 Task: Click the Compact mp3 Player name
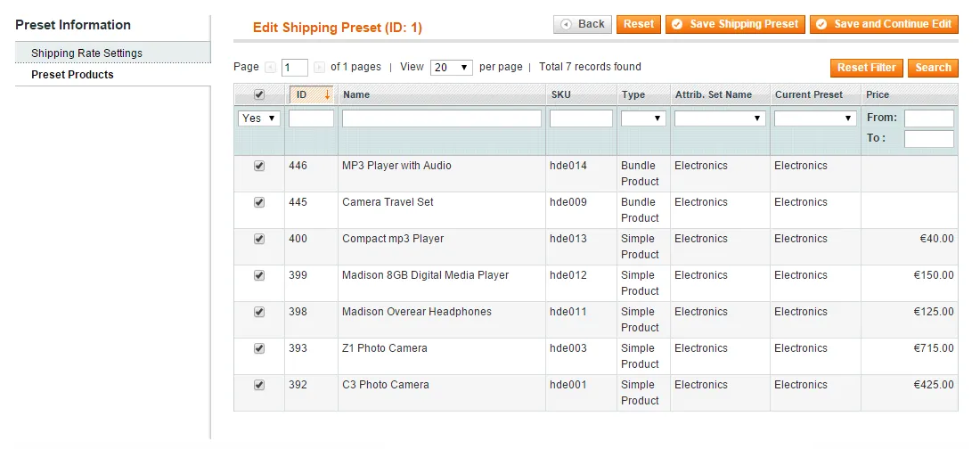pyautogui.click(x=393, y=239)
